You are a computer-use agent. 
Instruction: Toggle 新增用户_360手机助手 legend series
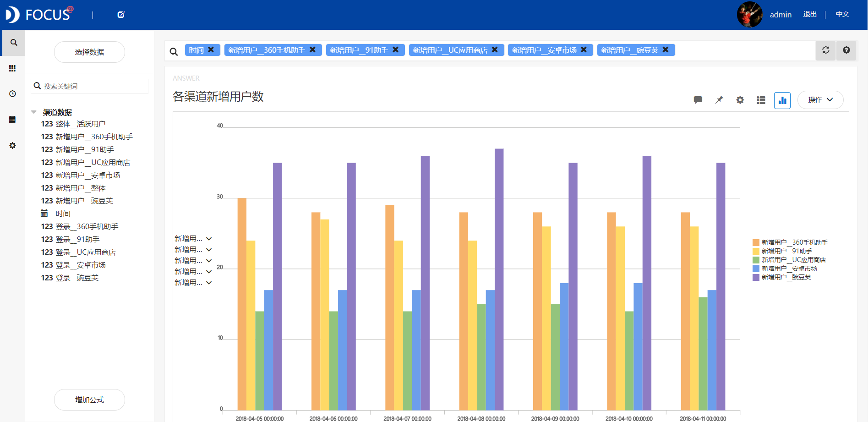pos(794,242)
